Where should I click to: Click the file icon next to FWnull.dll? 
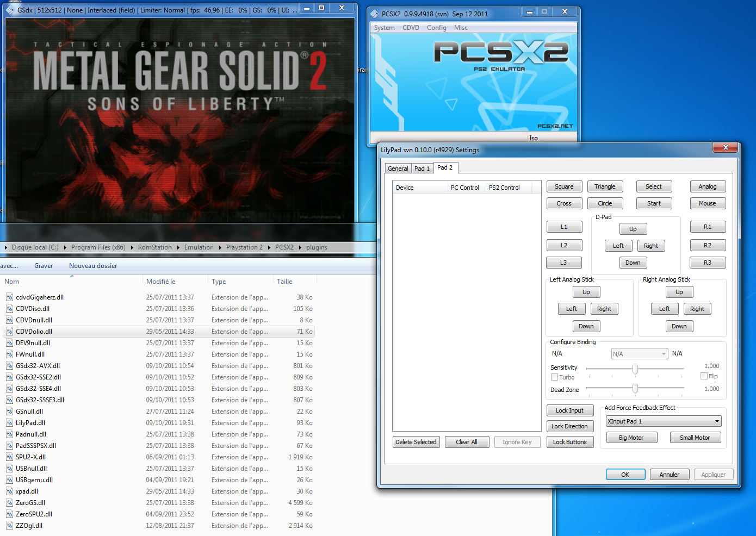point(9,354)
